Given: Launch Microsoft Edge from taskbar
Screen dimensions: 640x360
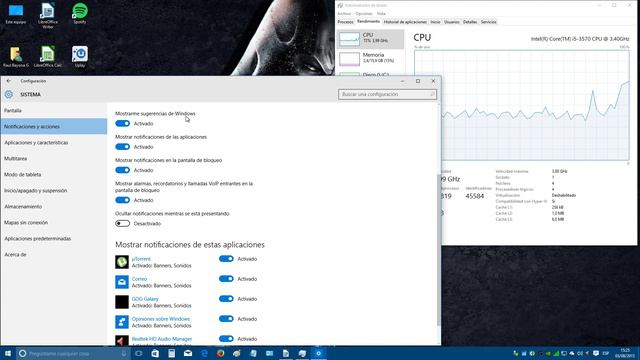Looking at the screenshot, I should point(204,353).
